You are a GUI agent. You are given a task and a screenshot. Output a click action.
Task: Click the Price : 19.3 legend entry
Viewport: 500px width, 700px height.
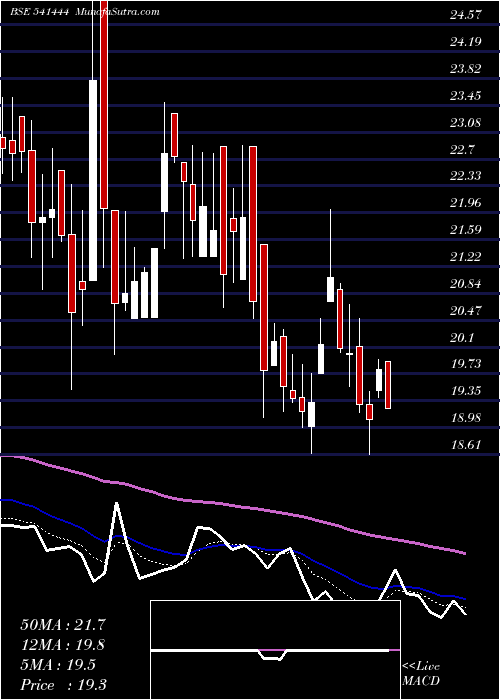[63, 685]
